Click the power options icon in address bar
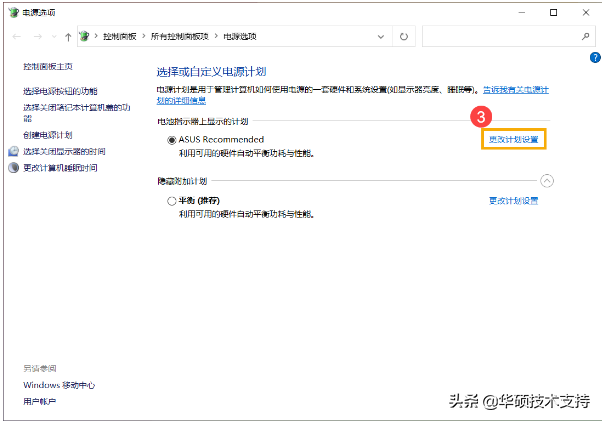Viewport: 602px width, 421px height. point(84,36)
